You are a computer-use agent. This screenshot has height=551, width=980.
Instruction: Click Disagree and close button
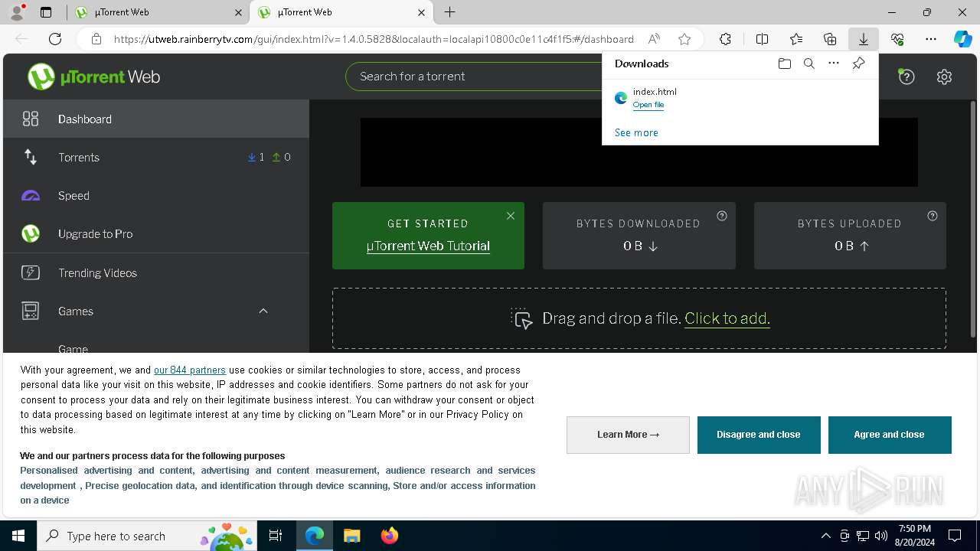click(x=759, y=435)
